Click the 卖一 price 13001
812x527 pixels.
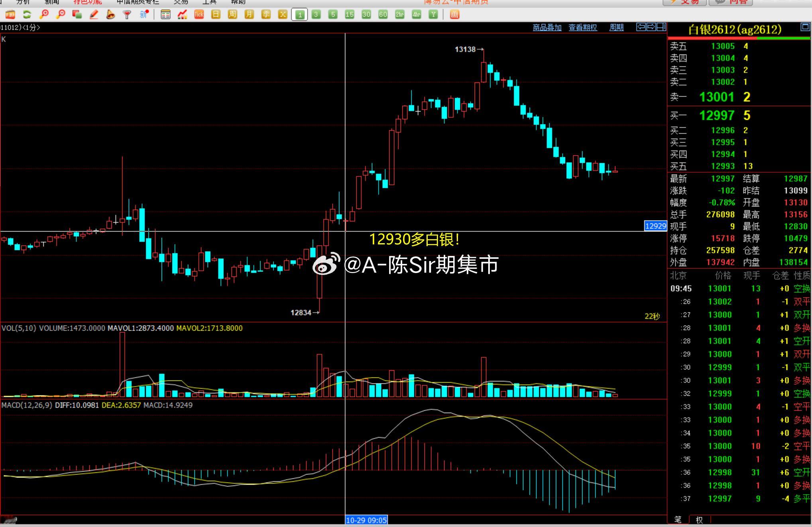(x=716, y=97)
